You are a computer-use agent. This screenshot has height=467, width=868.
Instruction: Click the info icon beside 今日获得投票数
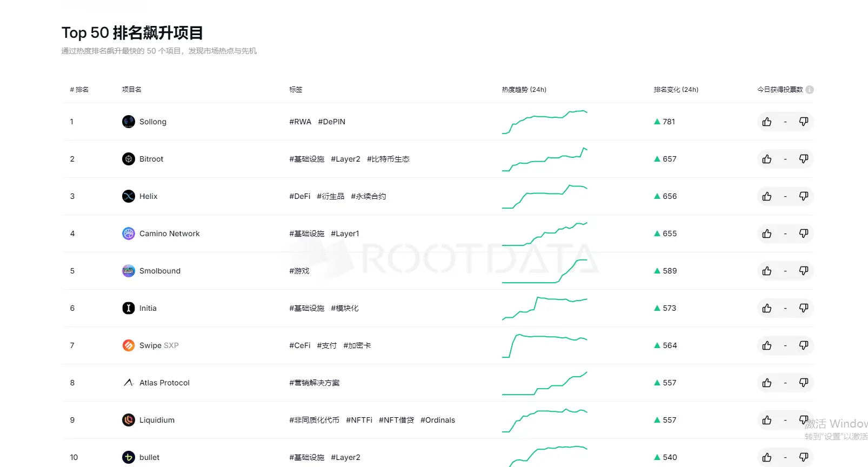pos(810,90)
